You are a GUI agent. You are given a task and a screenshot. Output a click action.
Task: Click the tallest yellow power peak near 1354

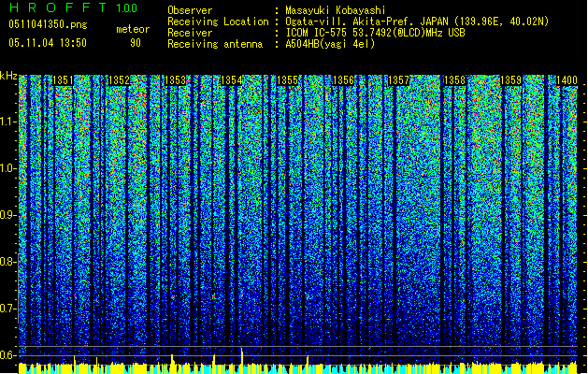[x=242, y=356]
